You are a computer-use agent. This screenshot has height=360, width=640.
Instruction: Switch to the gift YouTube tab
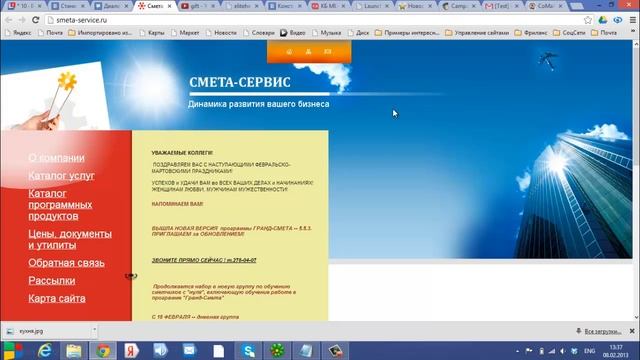point(198,6)
